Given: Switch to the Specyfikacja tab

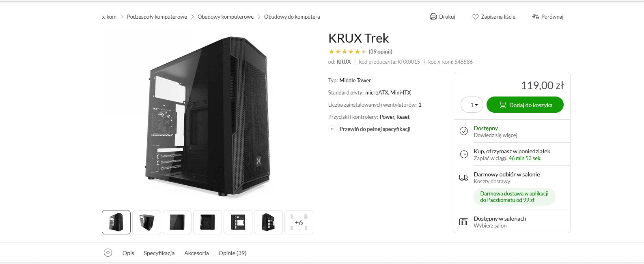Looking at the screenshot, I should 159,253.
